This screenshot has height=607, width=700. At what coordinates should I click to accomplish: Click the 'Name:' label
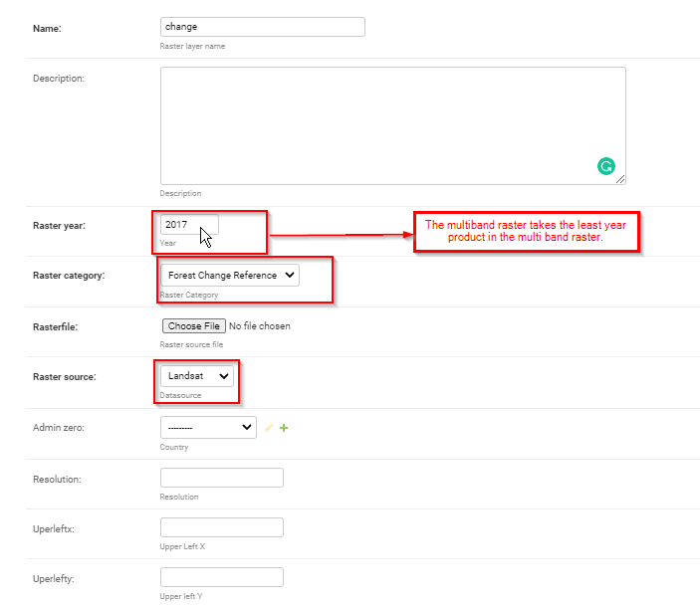point(47,29)
